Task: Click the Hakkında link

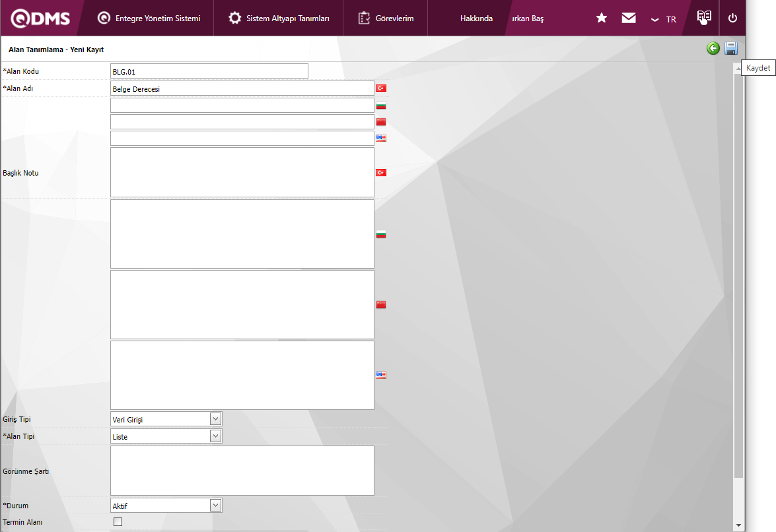Action: click(x=476, y=18)
